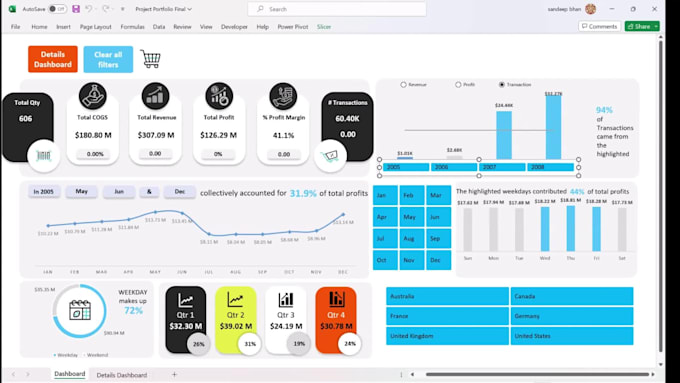Open the View tab
Viewport: 680px width, 383px height.
click(206, 26)
